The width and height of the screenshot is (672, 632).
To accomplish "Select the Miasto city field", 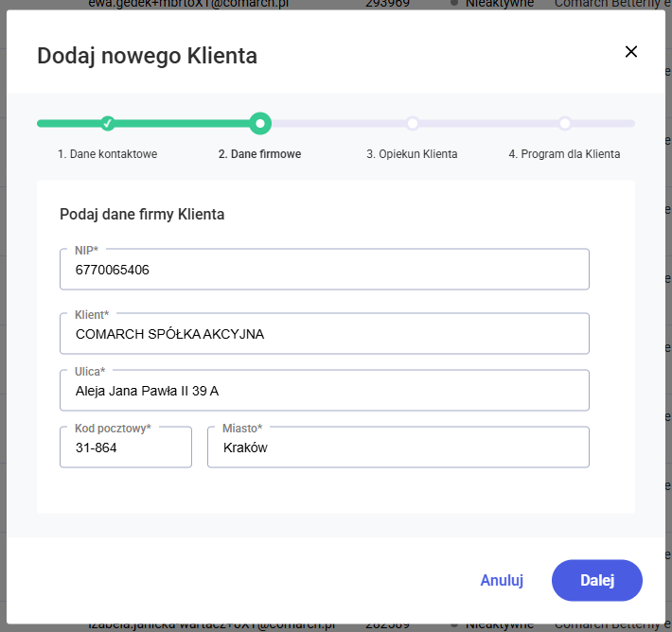I will (398, 448).
